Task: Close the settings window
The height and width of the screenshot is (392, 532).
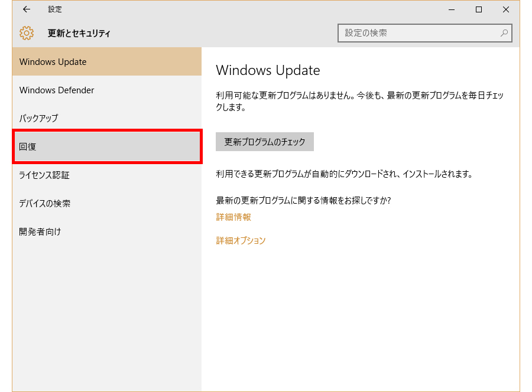Action: (506, 9)
